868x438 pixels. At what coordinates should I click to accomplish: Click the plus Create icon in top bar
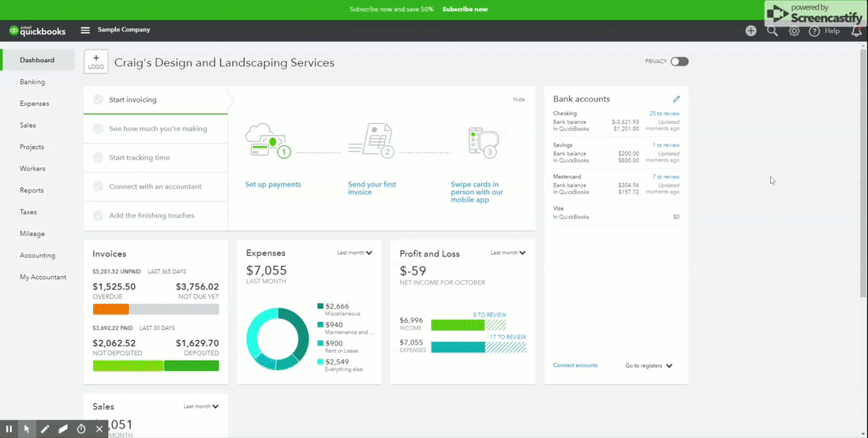pos(750,31)
